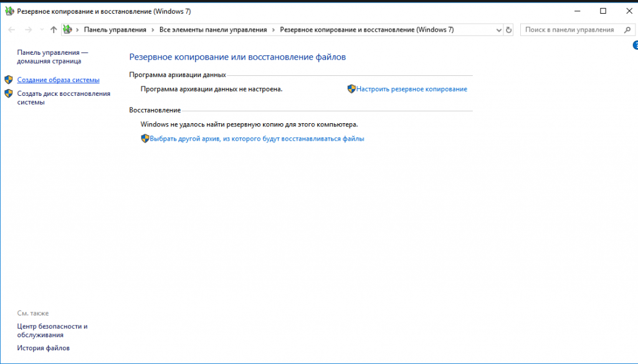Image resolution: width=638 pixels, height=364 pixels.
Task: Click 'Настроить резервное копирование' link
Action: coord(412,89)
